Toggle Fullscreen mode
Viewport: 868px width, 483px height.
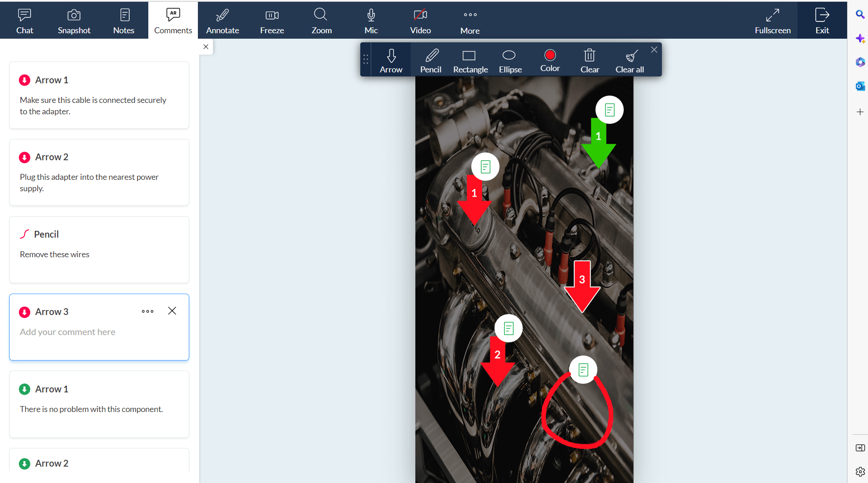click(772, 20)
